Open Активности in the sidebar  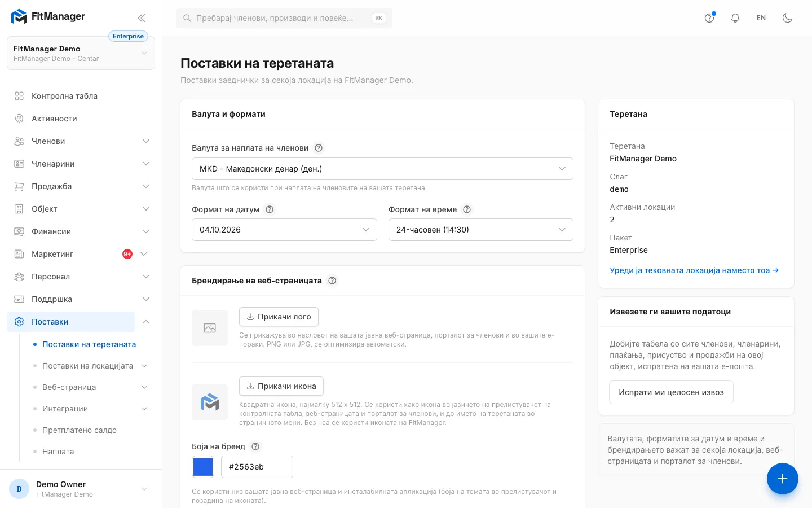[x=82, y=119]
